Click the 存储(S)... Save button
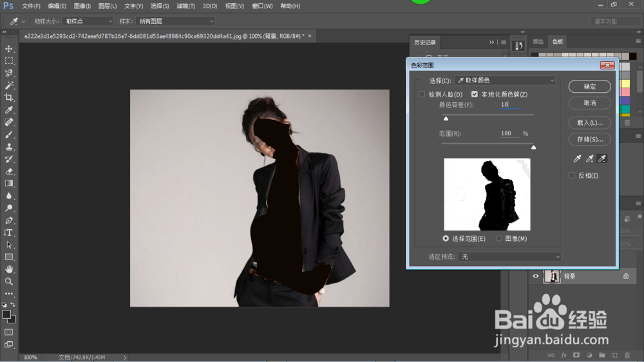Screen dimensions: 644x362 [589, 139]
